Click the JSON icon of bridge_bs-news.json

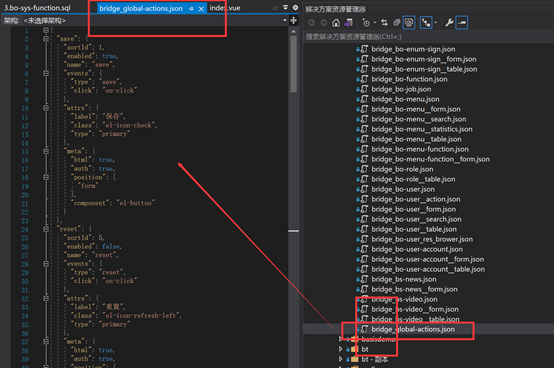click(364, 279)
